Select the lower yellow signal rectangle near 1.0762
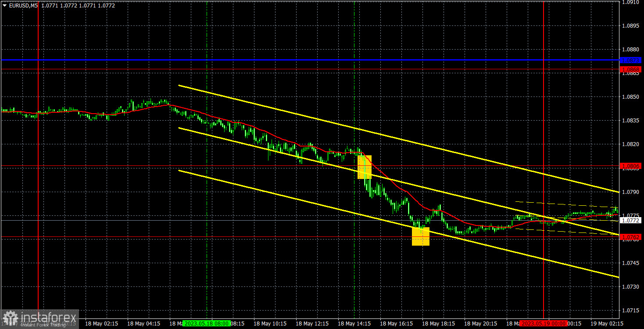Image resolution: width=644 pixels, height=329 pixels. pos(421,236)
